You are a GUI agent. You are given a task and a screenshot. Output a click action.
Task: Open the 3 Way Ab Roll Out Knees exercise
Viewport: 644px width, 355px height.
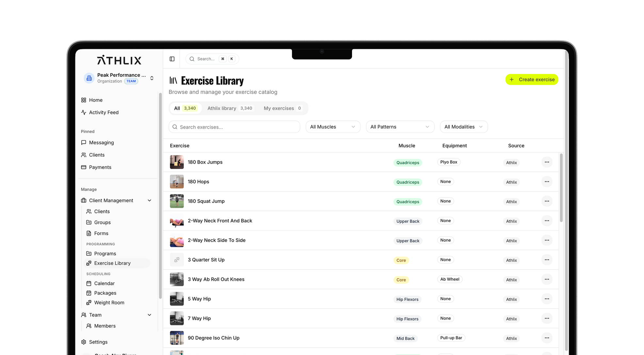pos(216,280)
